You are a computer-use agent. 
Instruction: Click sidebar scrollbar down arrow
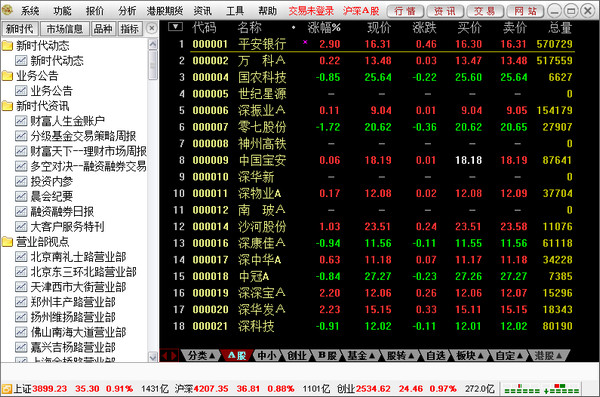(153, 357)
